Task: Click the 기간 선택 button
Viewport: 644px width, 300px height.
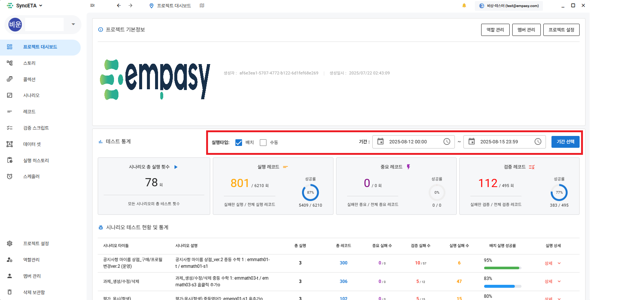Action: point(565,142)
